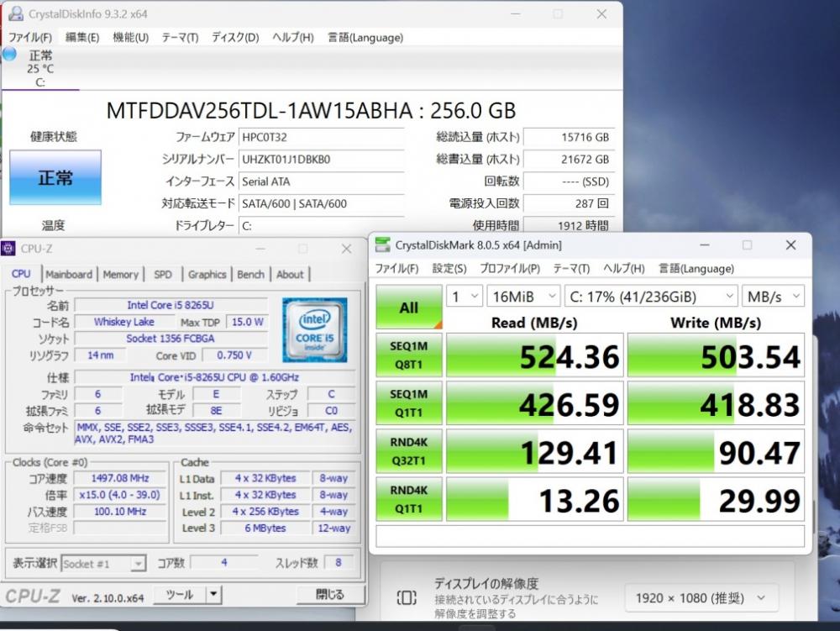The image size is (840, 631).
Task: Switch to the Memory tab in CPU-Z
Action: point(120,274)
